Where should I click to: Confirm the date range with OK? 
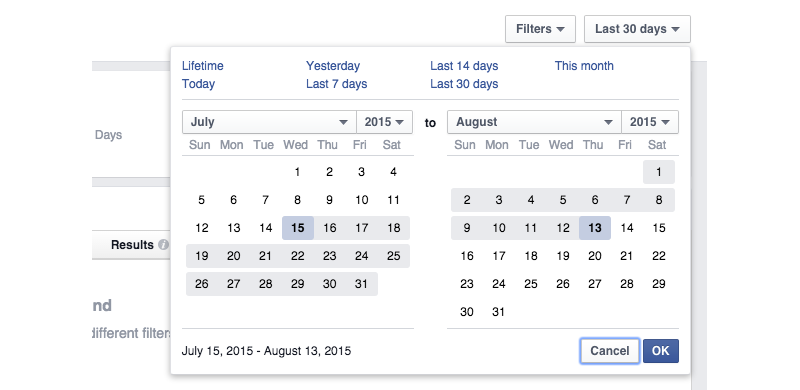(x=661, y=351)
